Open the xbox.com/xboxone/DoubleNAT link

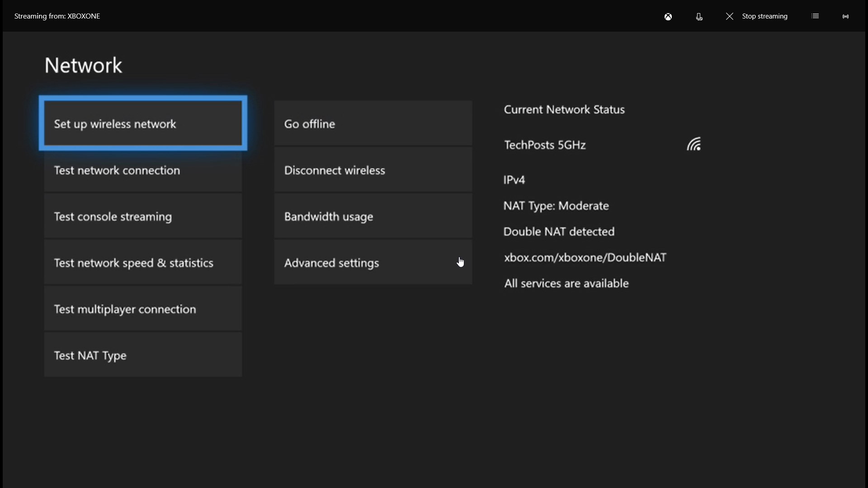tap(585, 258)
